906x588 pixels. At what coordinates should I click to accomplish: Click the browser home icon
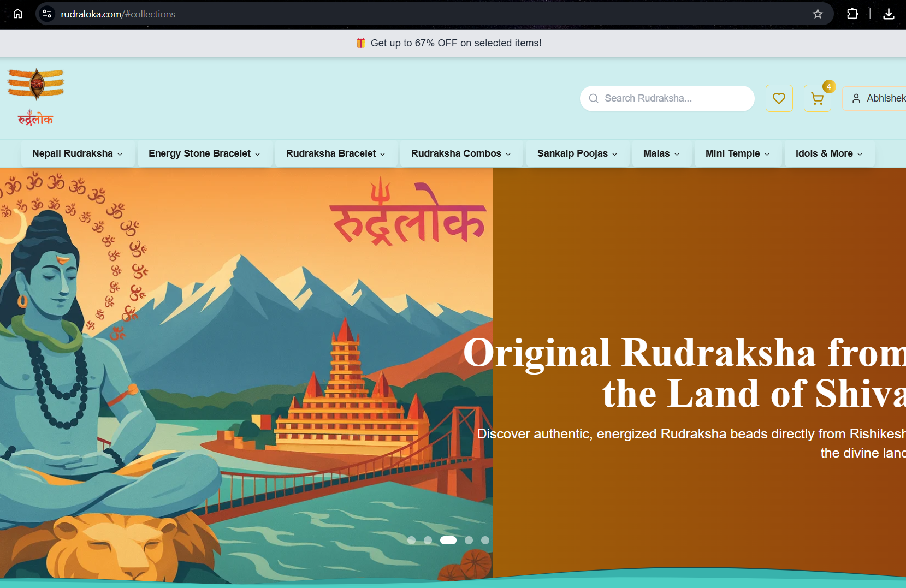coord(17,14)
